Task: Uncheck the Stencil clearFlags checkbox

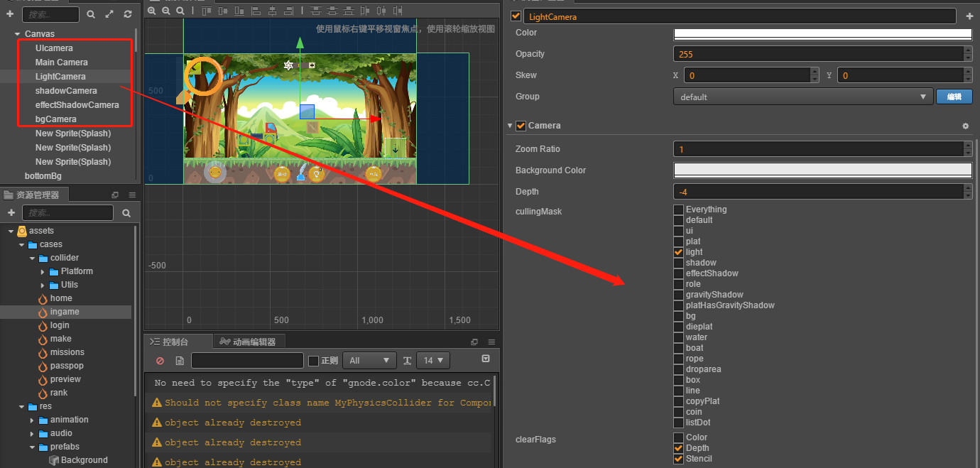Action: tap(678, 459)
